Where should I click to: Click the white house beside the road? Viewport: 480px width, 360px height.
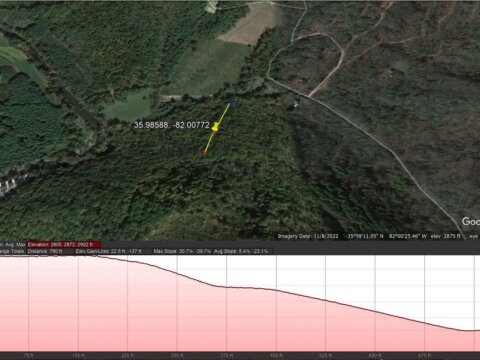click(x=295, y=105)
